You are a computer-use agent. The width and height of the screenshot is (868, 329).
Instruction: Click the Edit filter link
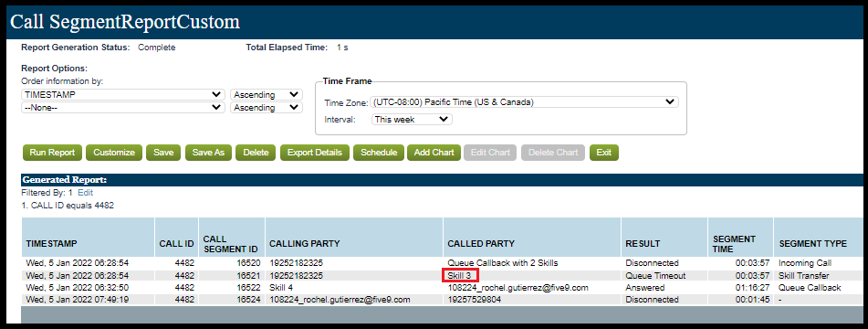point(85,193)
